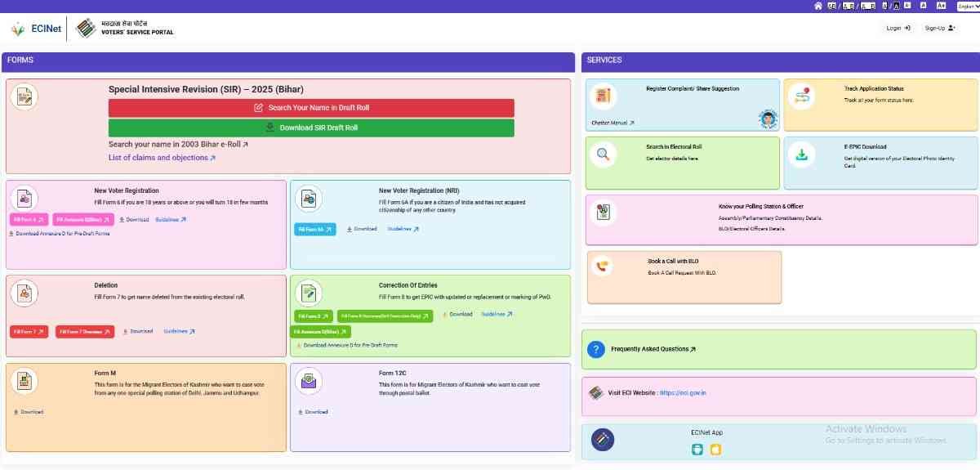980x470 pixels.
Task: Open List of claims and objections link
Action: (x=162, y=158)
